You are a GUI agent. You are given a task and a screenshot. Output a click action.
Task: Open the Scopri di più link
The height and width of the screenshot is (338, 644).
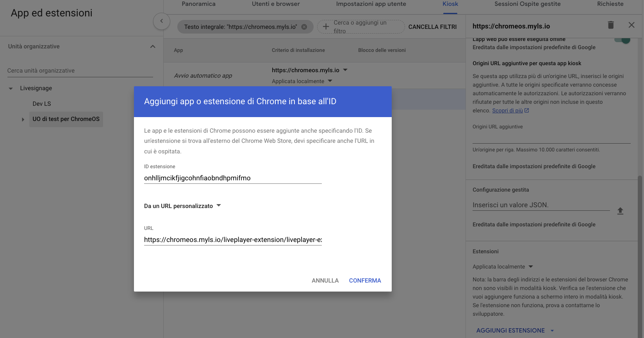pos(507,110)
